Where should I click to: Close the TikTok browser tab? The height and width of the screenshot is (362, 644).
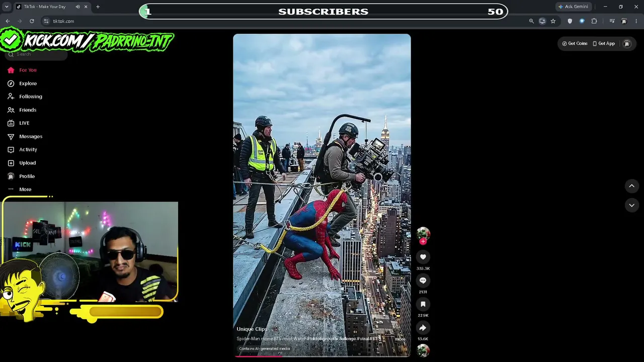pos(86,7)
